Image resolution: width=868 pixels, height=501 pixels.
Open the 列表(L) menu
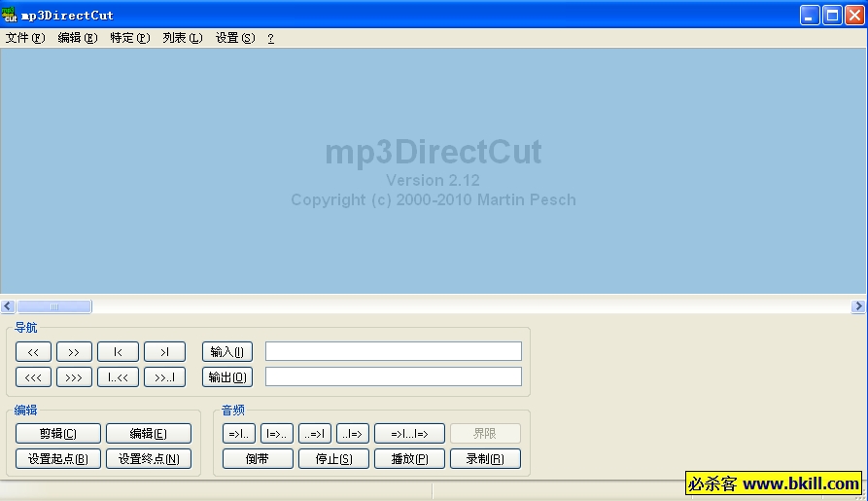tap(183, 38)
